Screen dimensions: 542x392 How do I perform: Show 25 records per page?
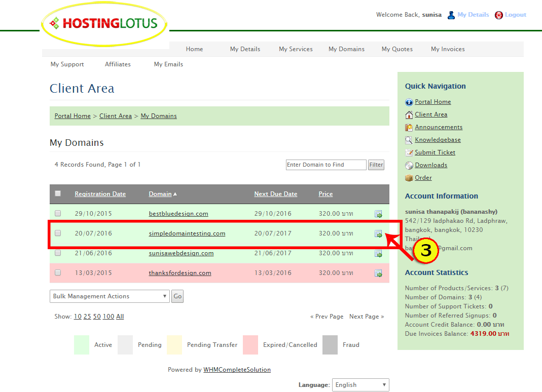click(x=87, y=317)
